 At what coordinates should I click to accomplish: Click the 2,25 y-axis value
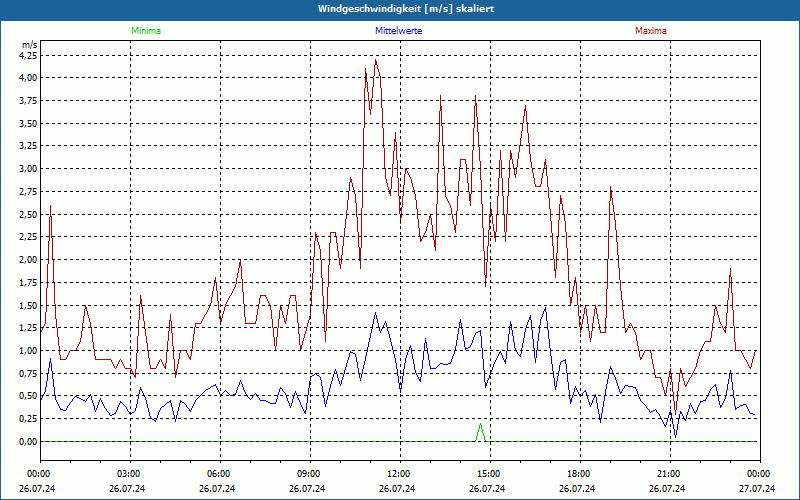point(28,237)
